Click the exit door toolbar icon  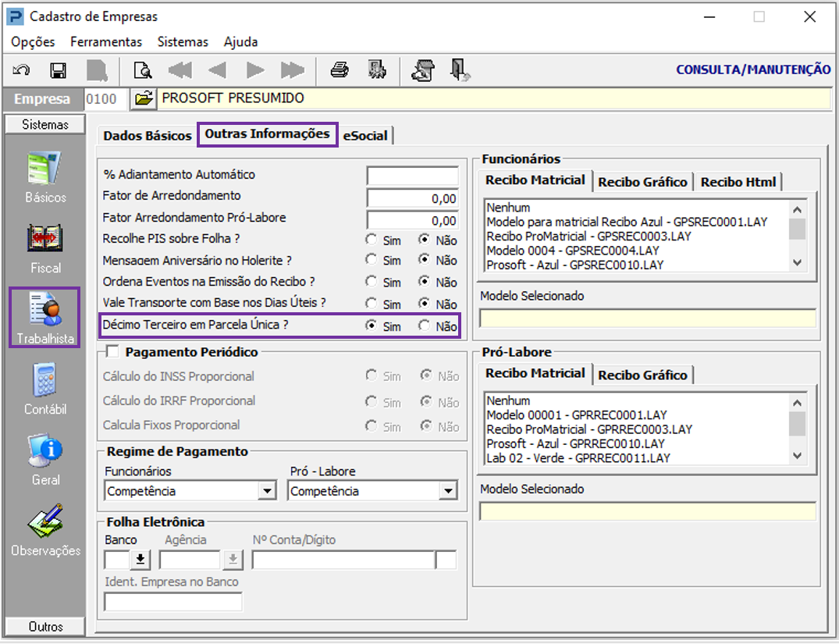[460, 70]
